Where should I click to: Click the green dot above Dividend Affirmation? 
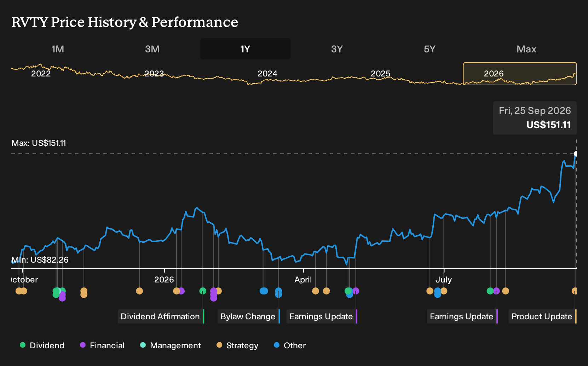203,291
